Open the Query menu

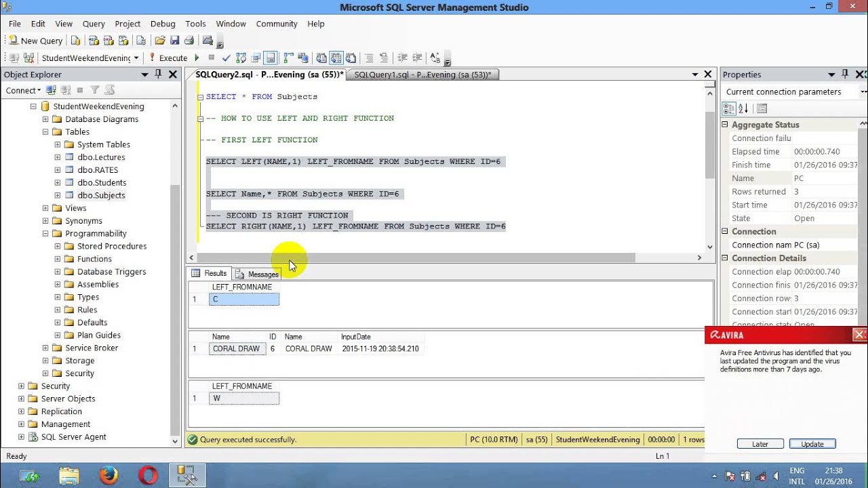[x=94, y=24]
